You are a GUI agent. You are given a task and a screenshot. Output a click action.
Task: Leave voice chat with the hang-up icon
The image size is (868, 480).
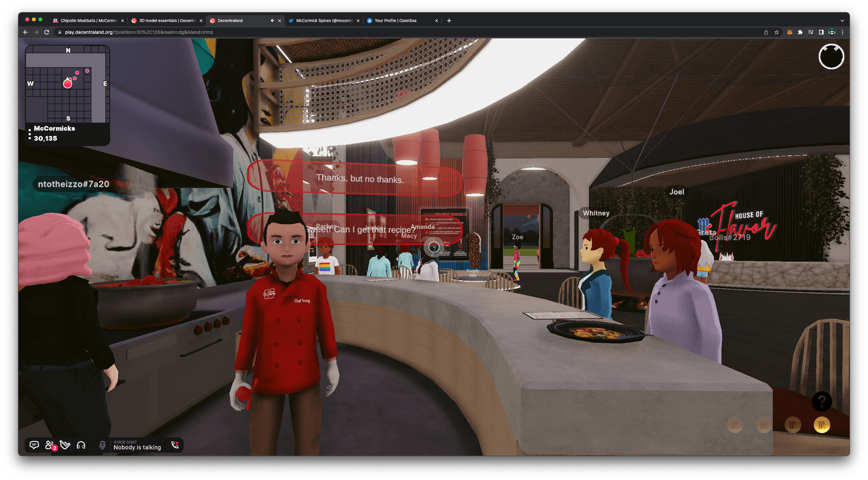[x=175, y=445]
